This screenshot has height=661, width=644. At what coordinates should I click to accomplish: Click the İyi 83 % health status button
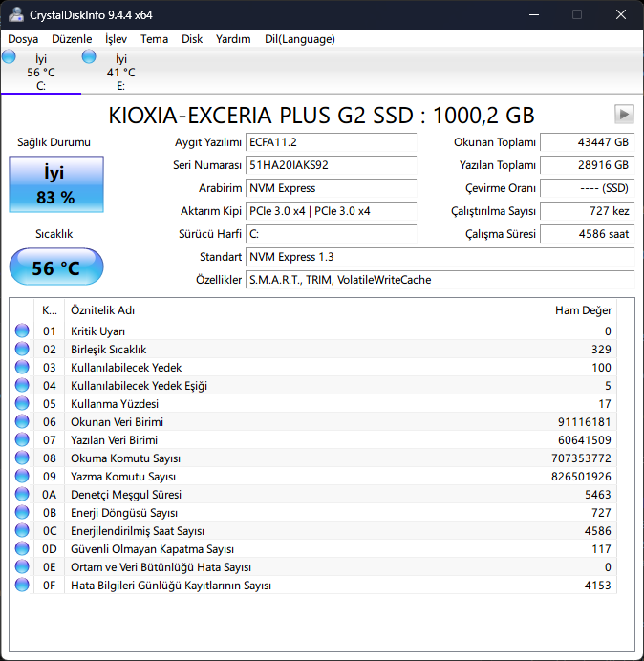click(56, 184)
